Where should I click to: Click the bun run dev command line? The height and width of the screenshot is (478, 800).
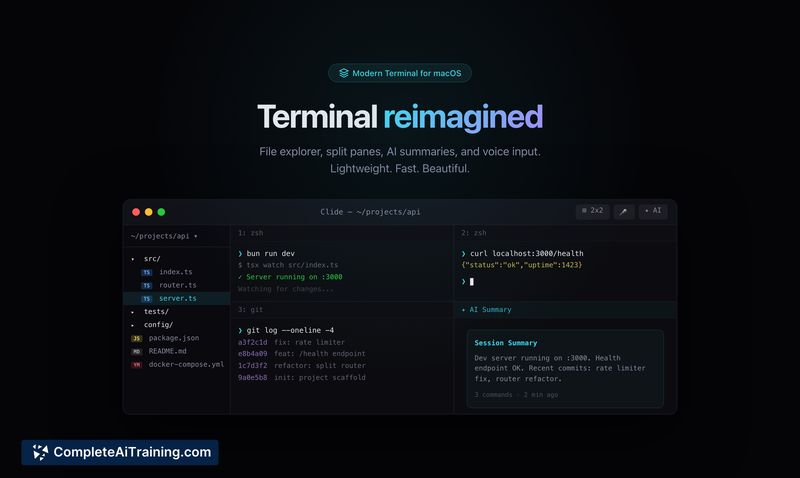[x=266, y=254]
